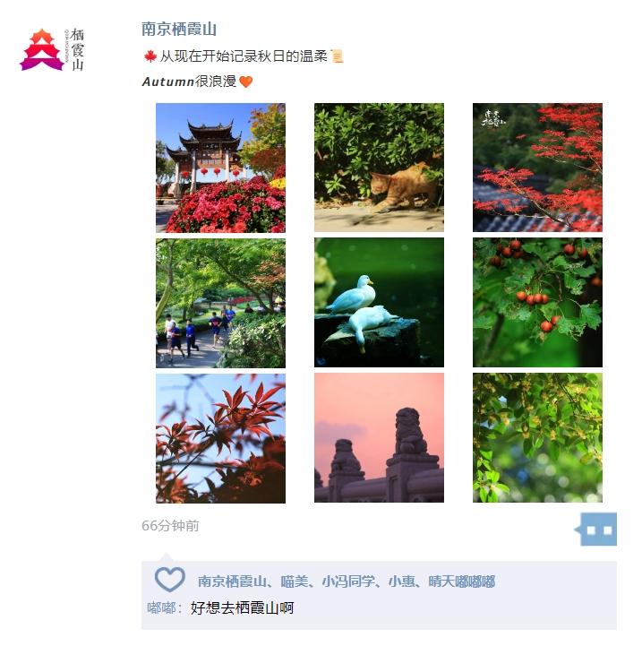Open the 南京栖霞山 account name link
This screenshot has height=672, width=642.
point(179,30)
